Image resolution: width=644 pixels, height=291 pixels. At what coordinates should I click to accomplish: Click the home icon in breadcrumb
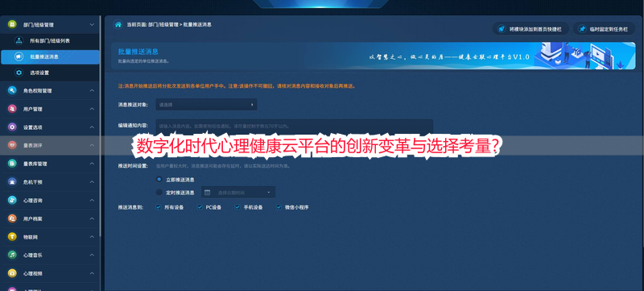118,25
